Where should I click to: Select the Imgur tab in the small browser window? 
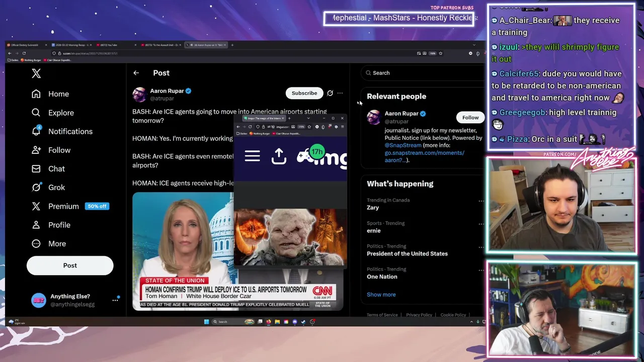264,119
